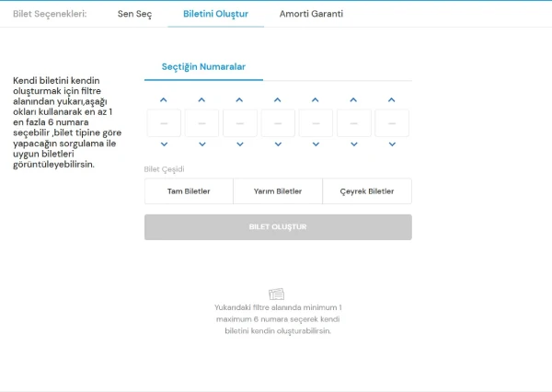552x392 pixels.
Task: Decrease the third number with down arrow
Action: [239, 144]
